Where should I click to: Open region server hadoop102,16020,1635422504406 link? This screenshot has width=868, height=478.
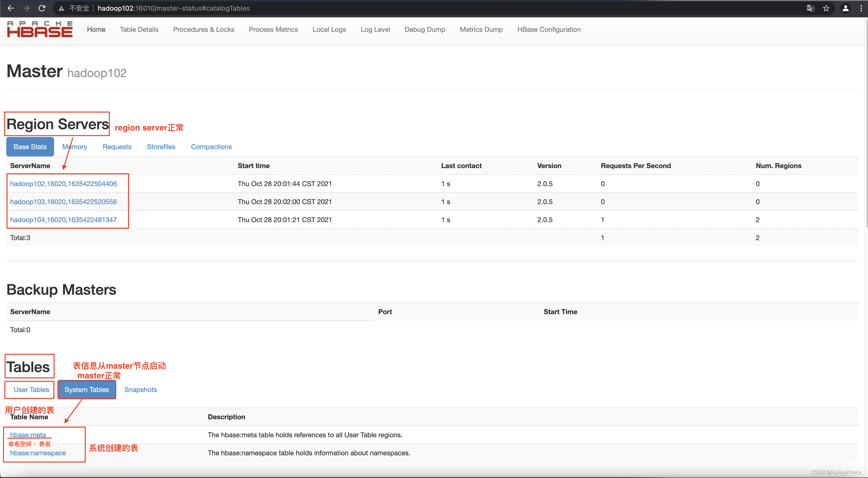coord(63,184)
